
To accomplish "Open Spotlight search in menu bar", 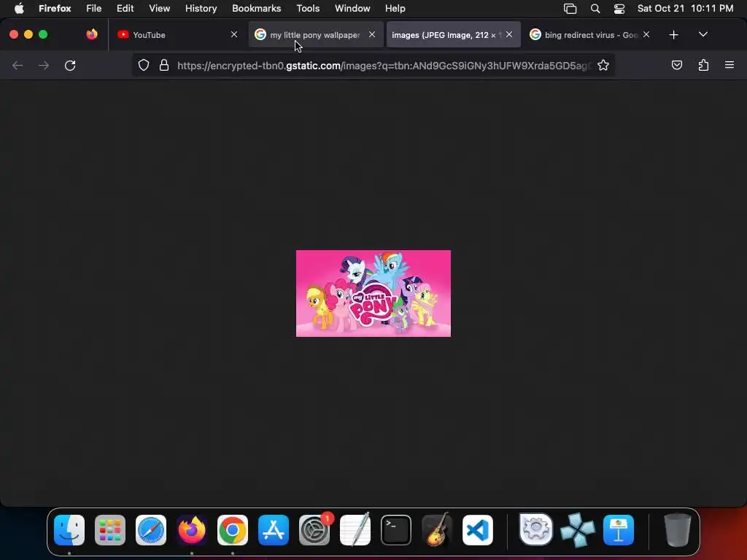I will 595,9.
